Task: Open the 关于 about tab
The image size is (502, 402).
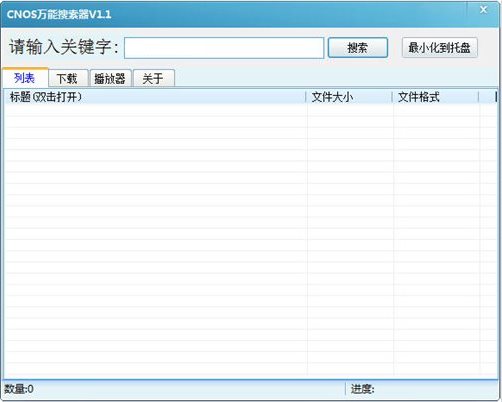Action: coord(153,79)
